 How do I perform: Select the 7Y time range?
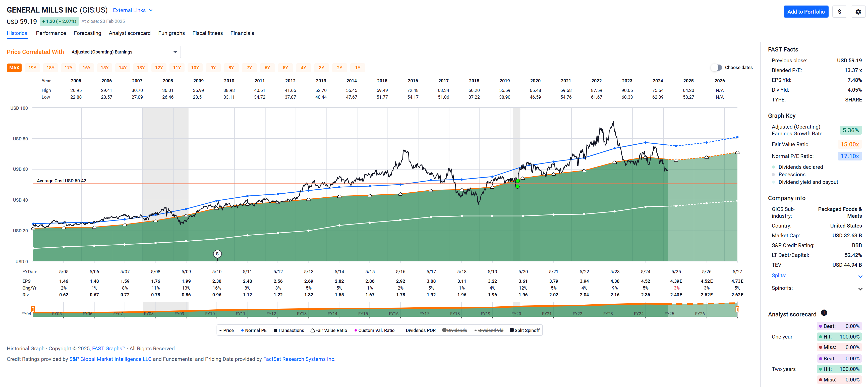[x=249, y=68]
